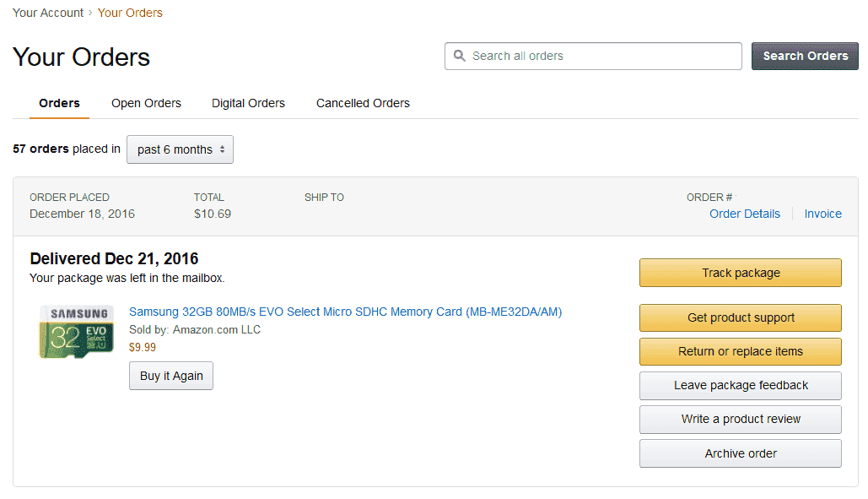
Task: Go to Your Account breadcrumb link
Action: [47, 13]
